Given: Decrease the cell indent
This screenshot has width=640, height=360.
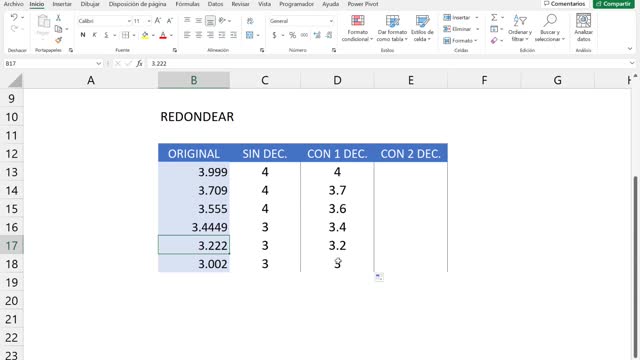Looking at the screenshot, I should pyautogui.click(x=222, y=35).
